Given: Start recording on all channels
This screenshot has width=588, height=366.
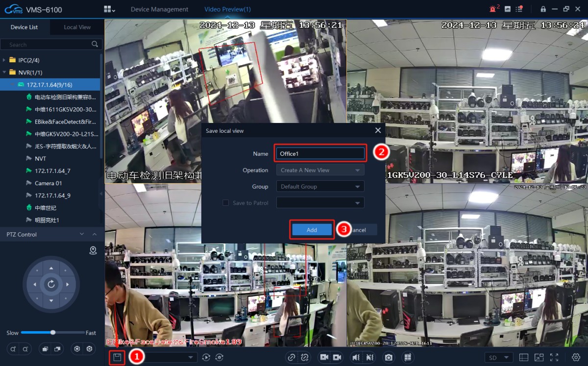Looking at the screenshot, I should click(324, 358).
